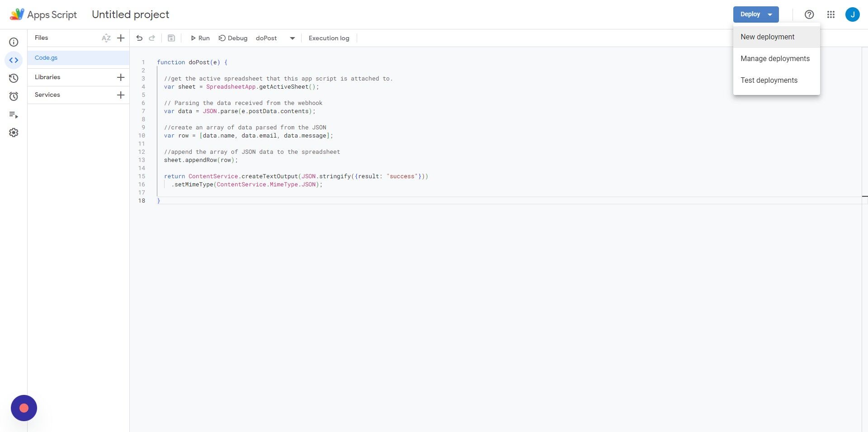The image size is (868, 432).
Task: Open the Project History panel
Action: click(14, 78)
